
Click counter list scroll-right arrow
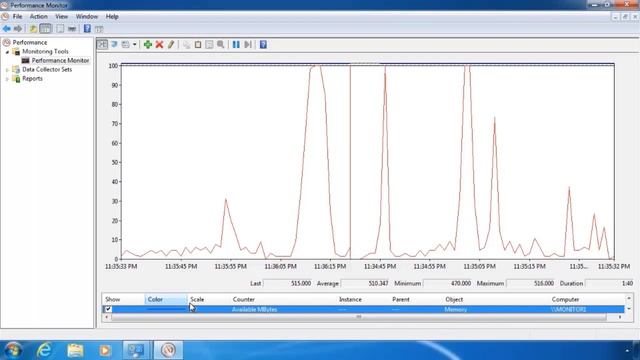tap(620, 317)
